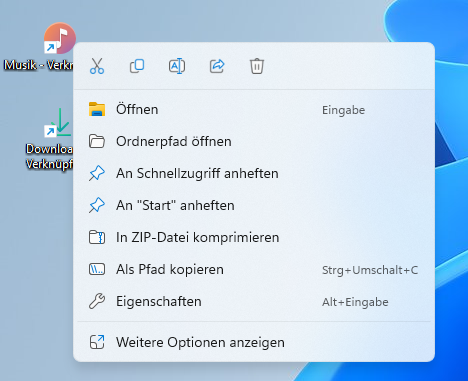This screenshot has height=381, width=468.
Task: Choose Als Pfad kopieren
Action: coord(254,269)
